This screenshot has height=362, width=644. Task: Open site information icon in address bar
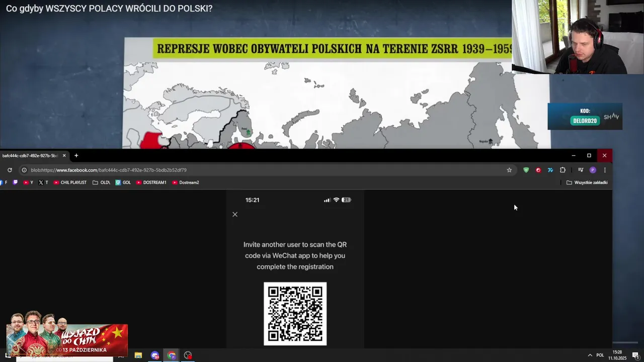[24, 170]
